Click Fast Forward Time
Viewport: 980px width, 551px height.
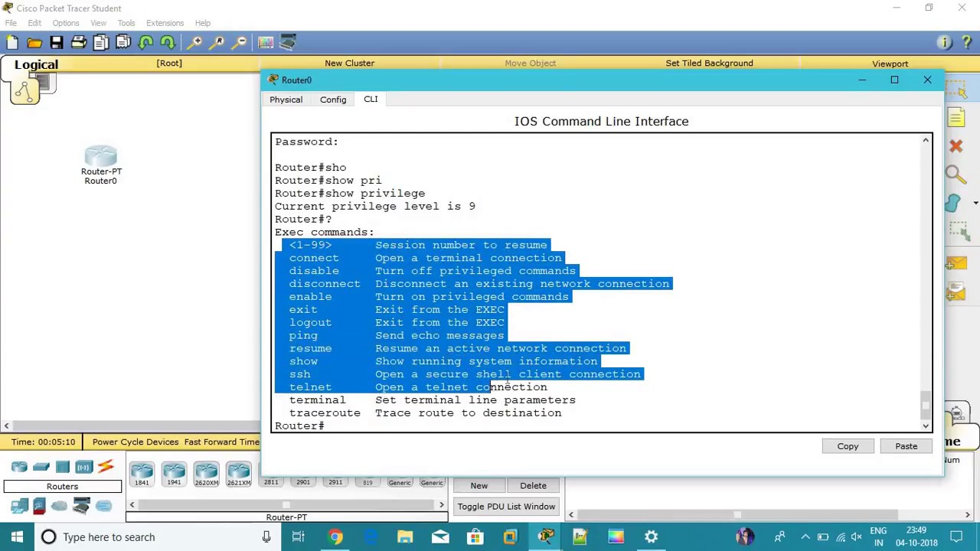click(222, 442)
